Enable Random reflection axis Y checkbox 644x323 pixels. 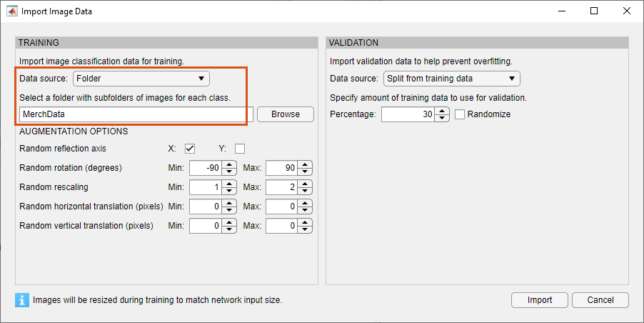pos(240,149)
